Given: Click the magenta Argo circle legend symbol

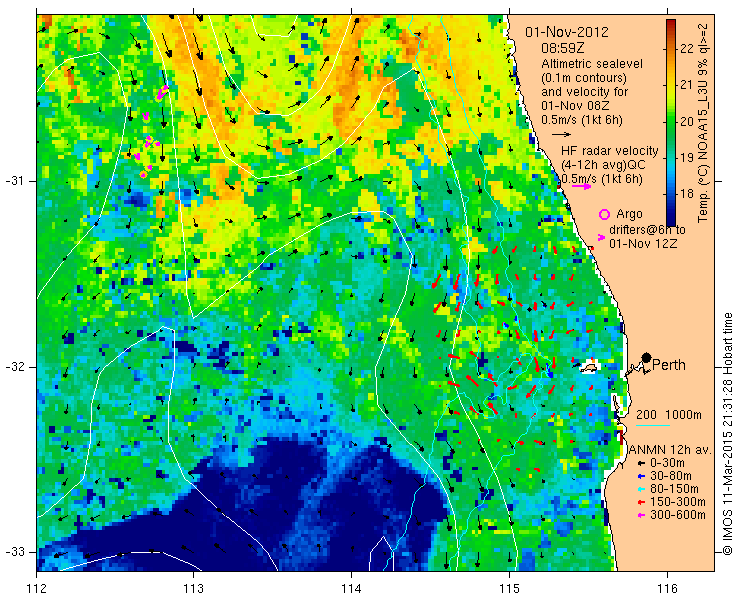Looking at the screenshot, I should [x=604, y=214].
